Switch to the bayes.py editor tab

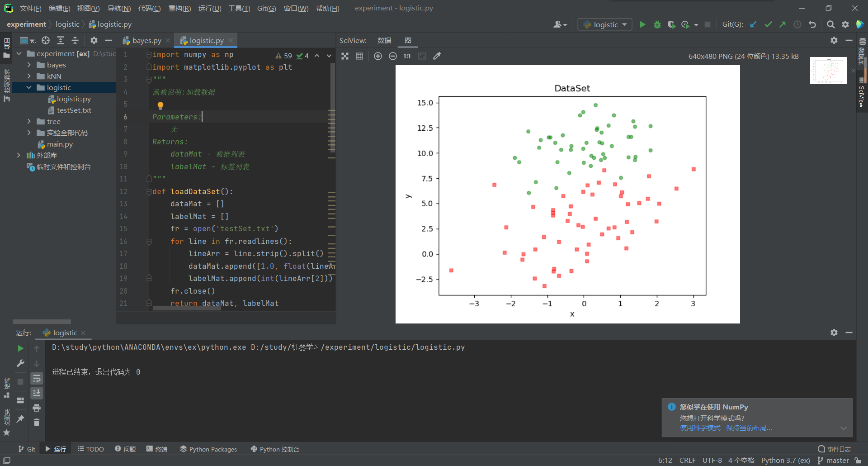coord(146,41)
